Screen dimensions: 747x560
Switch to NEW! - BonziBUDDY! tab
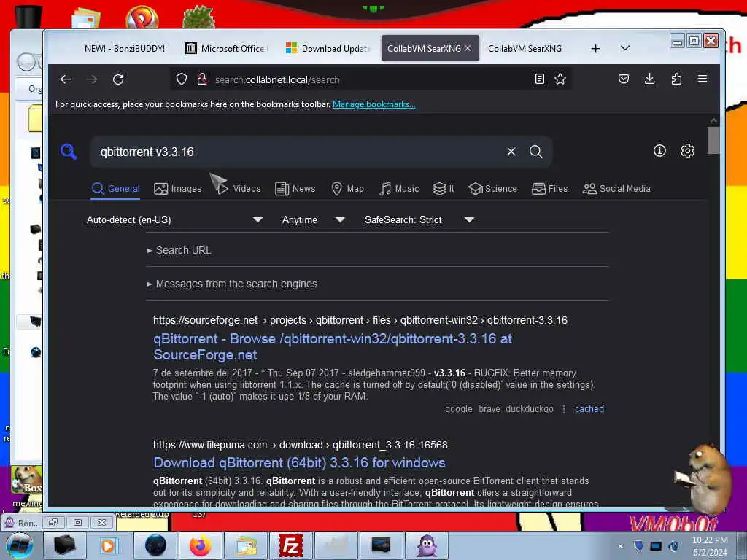coord(124,49)
